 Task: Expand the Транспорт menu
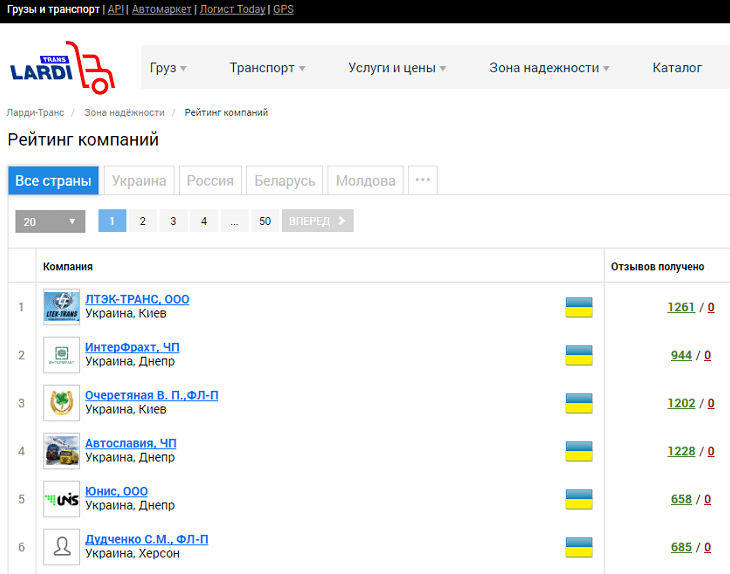pos(267,68)
